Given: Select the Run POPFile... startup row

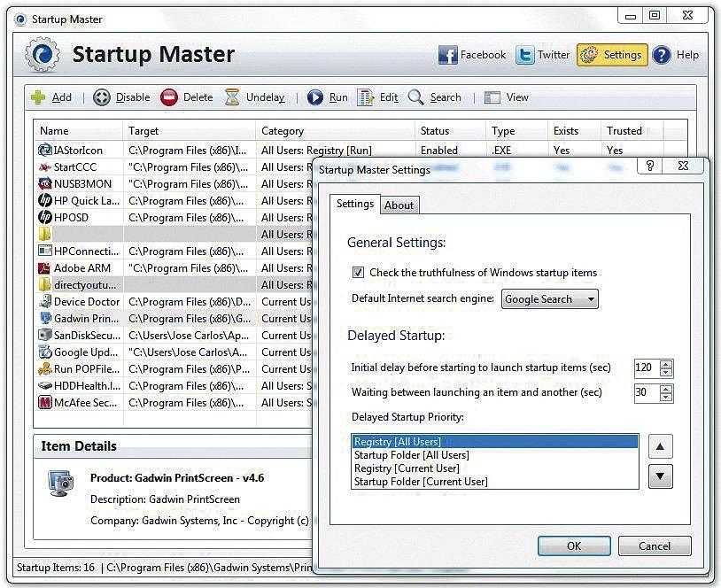Looking at the screenshot, I should [x=174, y=368].
